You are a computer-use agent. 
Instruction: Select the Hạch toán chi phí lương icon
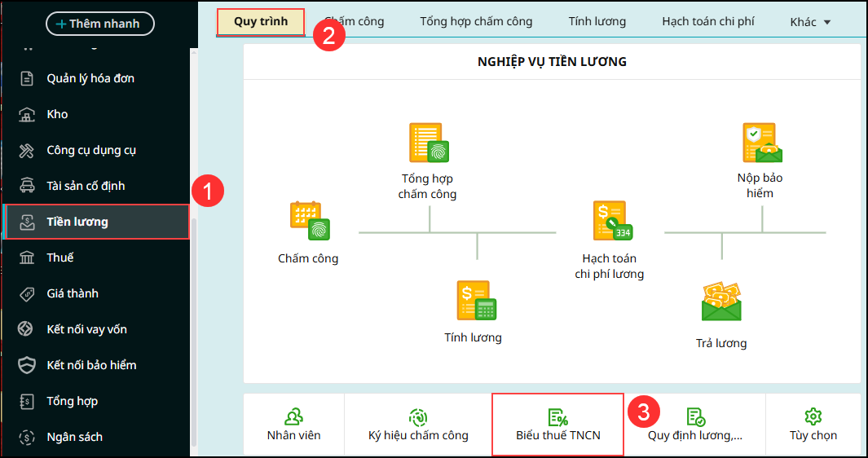coord(613,221)
